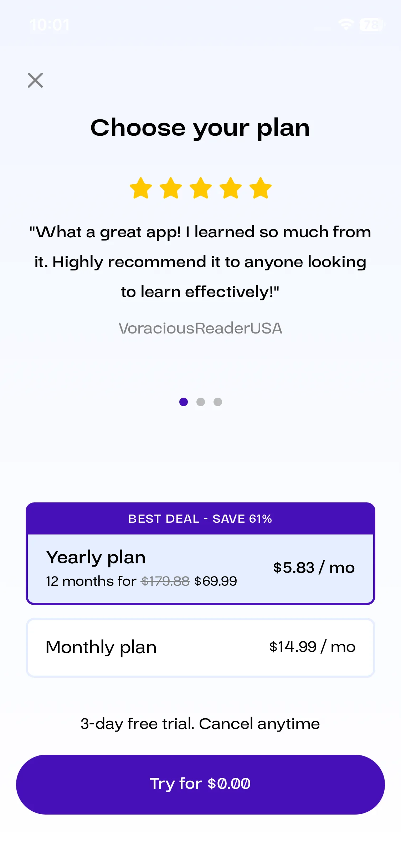The image size is (401, 868).
Task: Tap the third review star
Action: pyautogui.click(x=201, y=188)
